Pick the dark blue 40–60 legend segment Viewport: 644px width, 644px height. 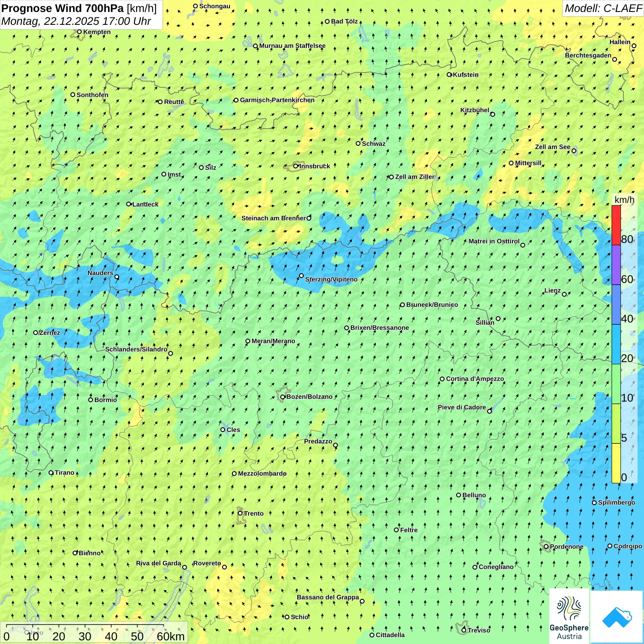pyautogui.click(x=616, y=305)
